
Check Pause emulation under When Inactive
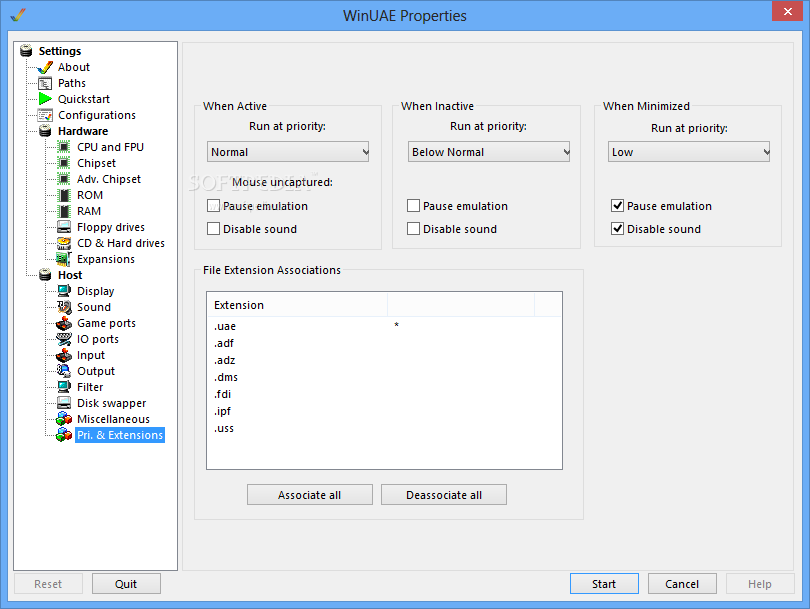tap(413, 206)
